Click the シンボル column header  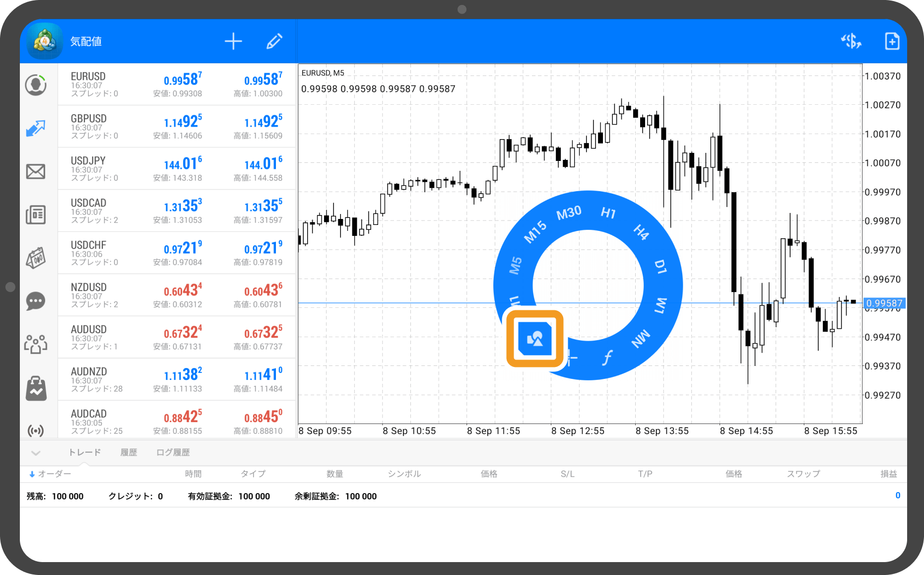404,474
